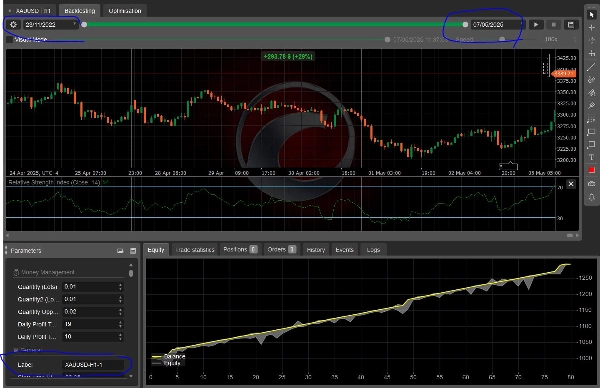Click the backtest range end handle

point(465,24)
